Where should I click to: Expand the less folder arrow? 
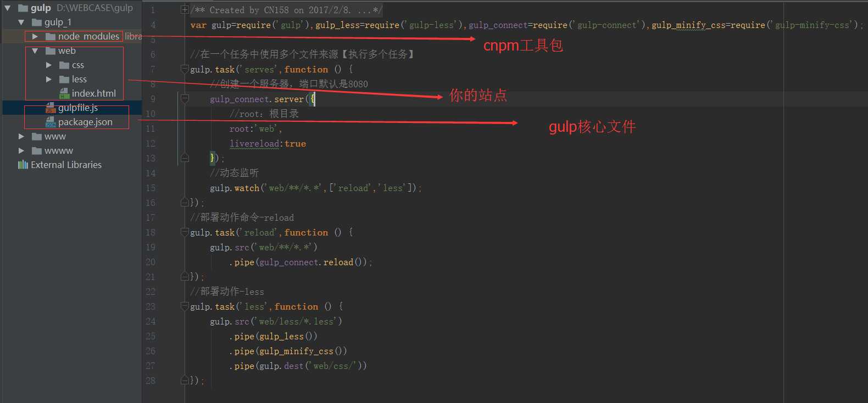[x=49, y=80]
